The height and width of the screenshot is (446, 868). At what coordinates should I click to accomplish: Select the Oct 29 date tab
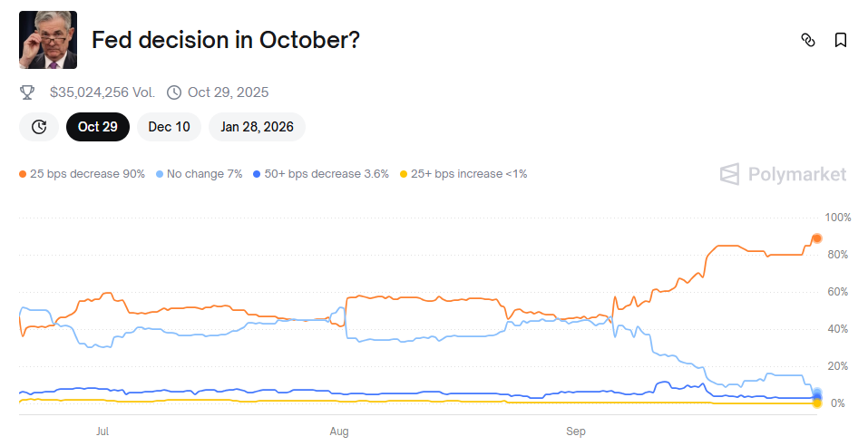(x=98, y=127)
